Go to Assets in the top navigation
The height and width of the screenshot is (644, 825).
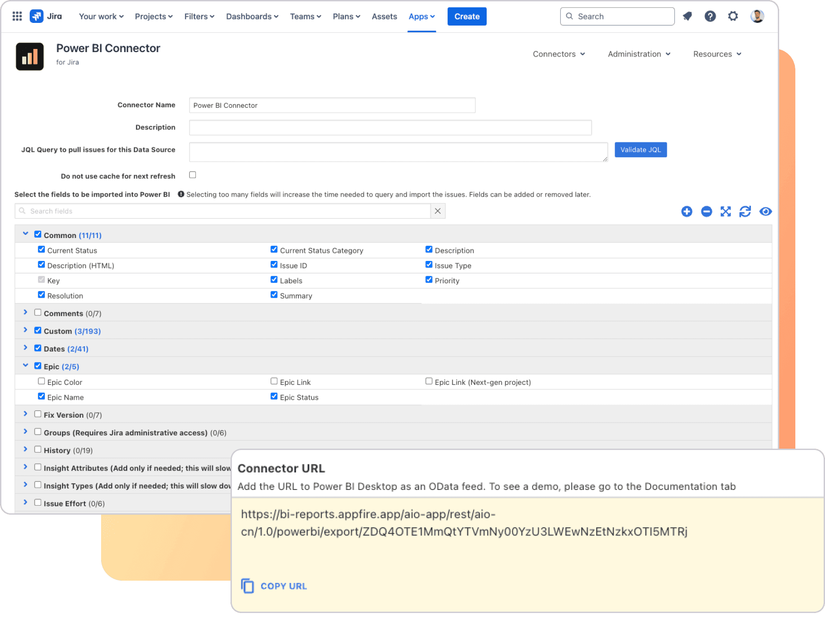coord(384,16)
